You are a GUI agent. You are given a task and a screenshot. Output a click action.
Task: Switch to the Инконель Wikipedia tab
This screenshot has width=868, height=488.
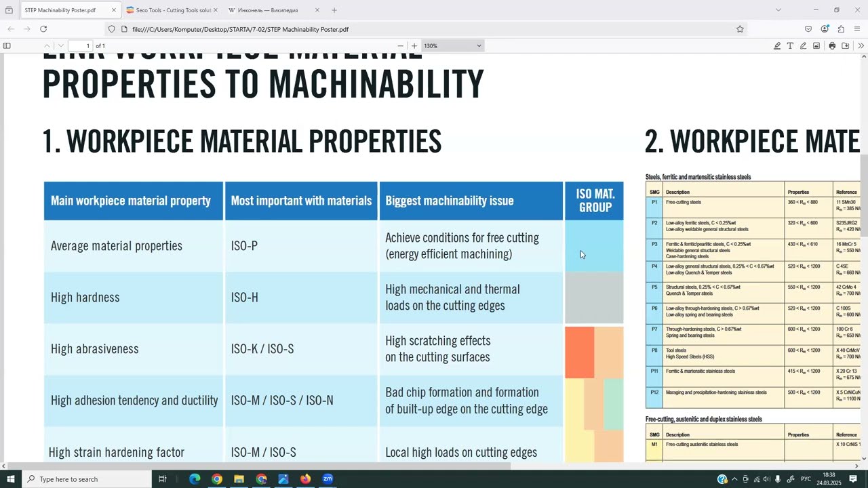[x=273, y=10]
